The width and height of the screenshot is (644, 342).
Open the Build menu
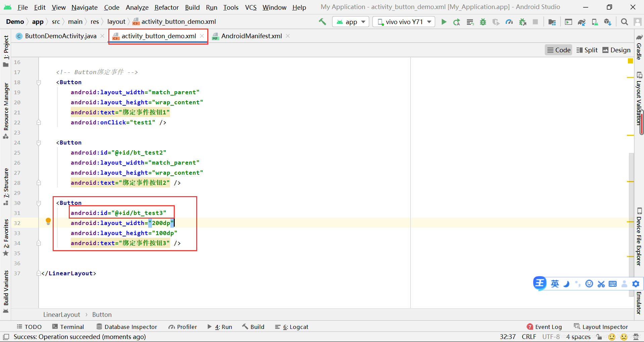[192, 7]
